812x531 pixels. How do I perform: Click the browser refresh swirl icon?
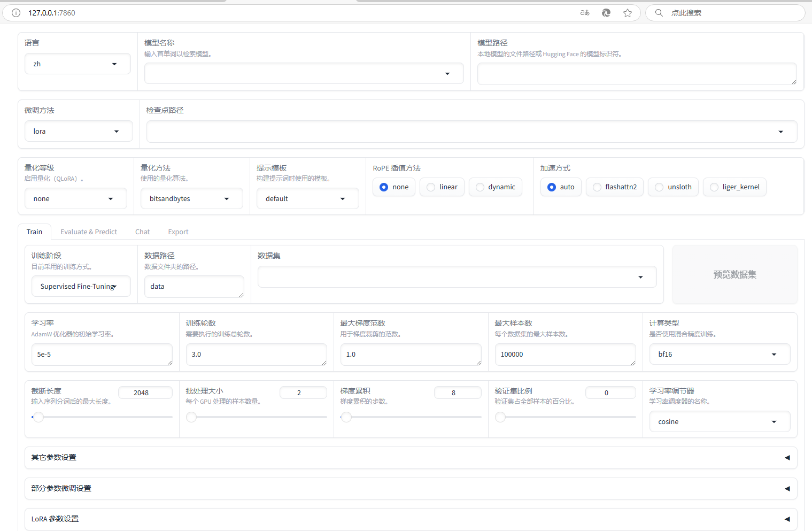[x=606, y=13]
